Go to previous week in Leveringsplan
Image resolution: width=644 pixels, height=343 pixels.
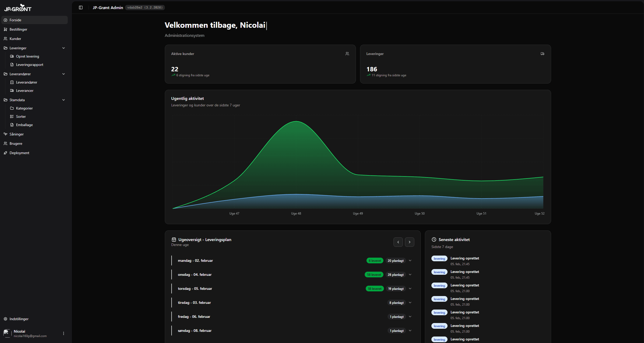tap(398, 242)
